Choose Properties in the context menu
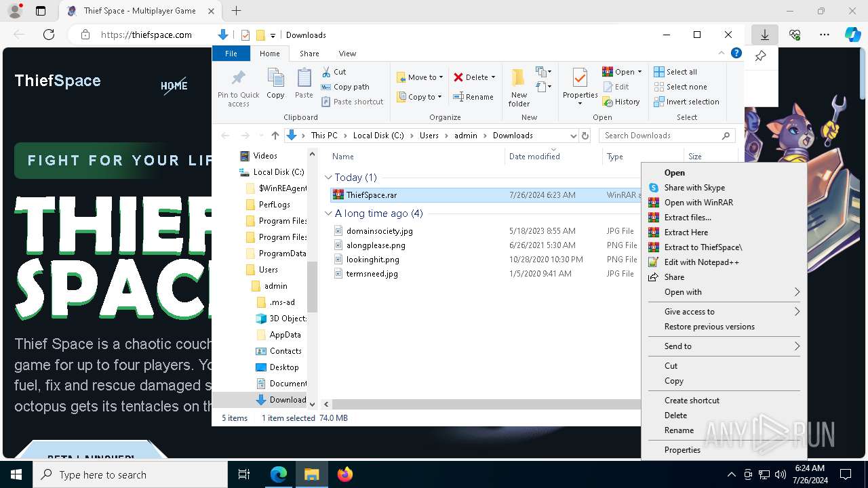Viewport: 868px width, 488px height. (x=724, y=450)
